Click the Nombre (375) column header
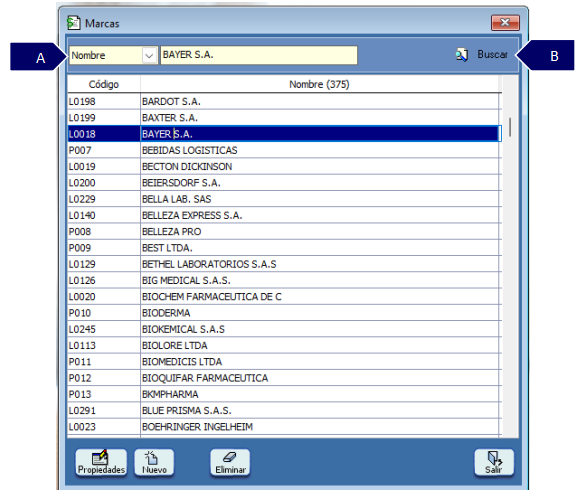Image resolution: width=586 pixels, height=496 pixels. (x=320, y=84)
